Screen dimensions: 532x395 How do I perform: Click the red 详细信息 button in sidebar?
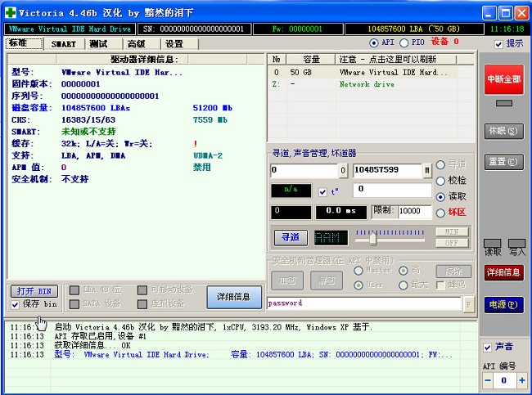[503, 272]
